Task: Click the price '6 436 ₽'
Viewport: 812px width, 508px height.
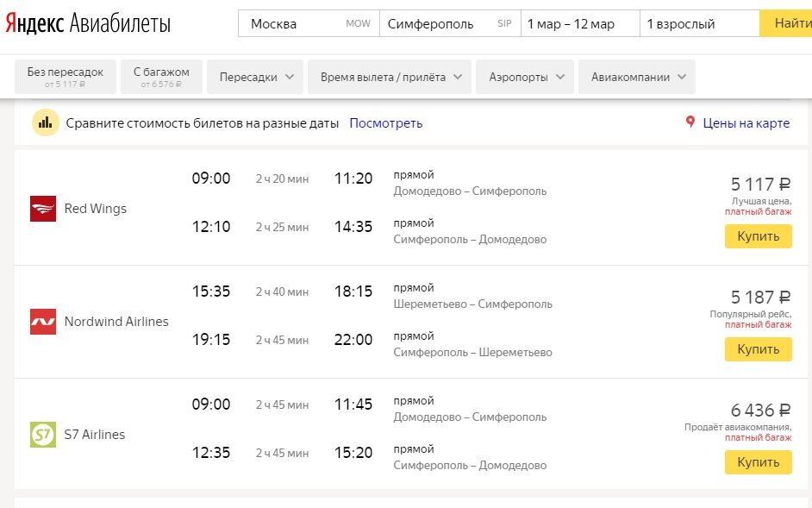Action: pos(761,410)
